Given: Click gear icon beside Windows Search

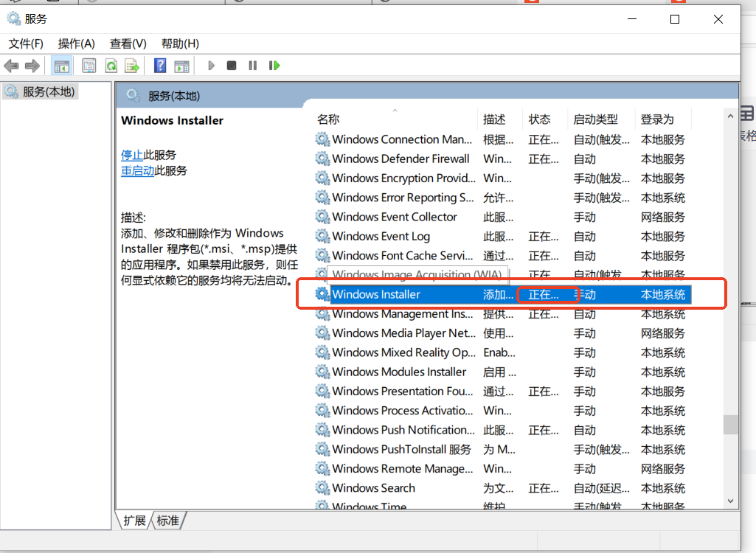Looking at the screenshot, I should click(322, 487).
